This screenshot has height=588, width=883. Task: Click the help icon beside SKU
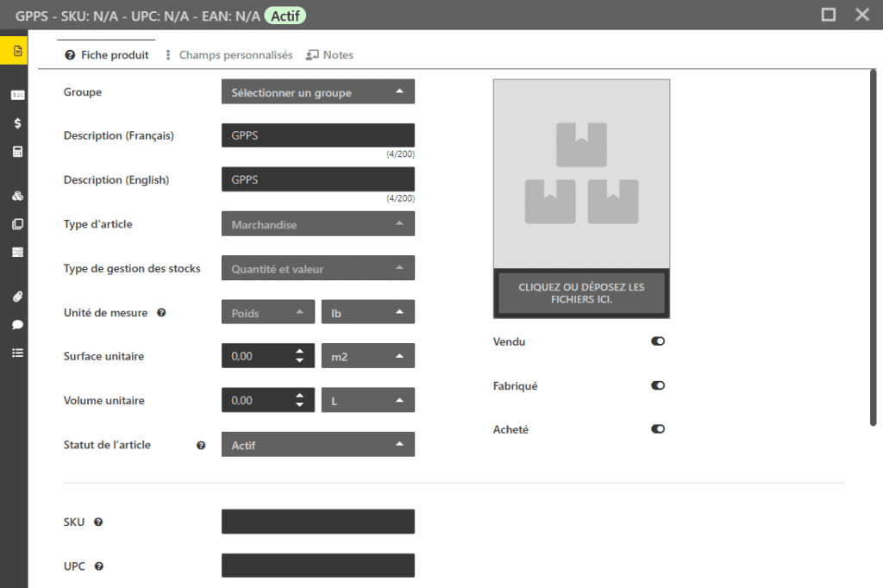(x=98, y=522)
